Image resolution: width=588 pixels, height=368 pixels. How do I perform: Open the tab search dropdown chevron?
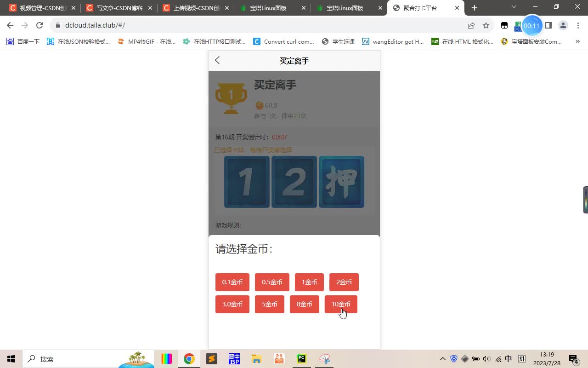click(514, 6)
